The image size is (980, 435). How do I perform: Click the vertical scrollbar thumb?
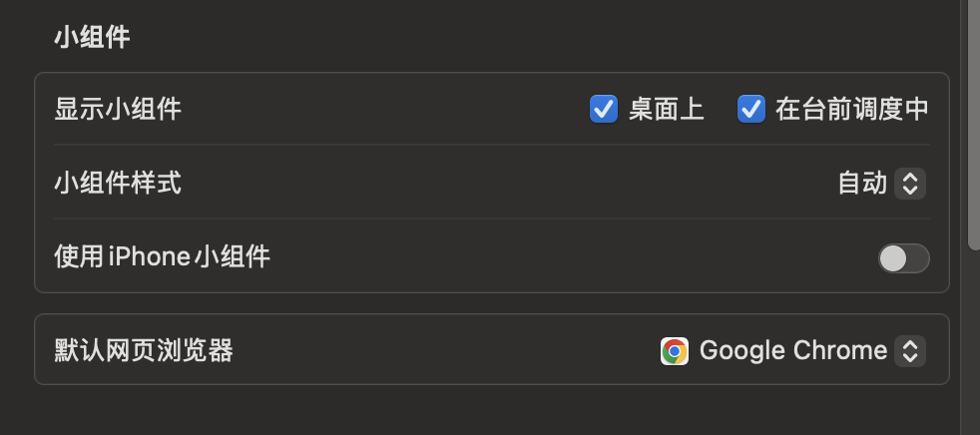point(973,120)
